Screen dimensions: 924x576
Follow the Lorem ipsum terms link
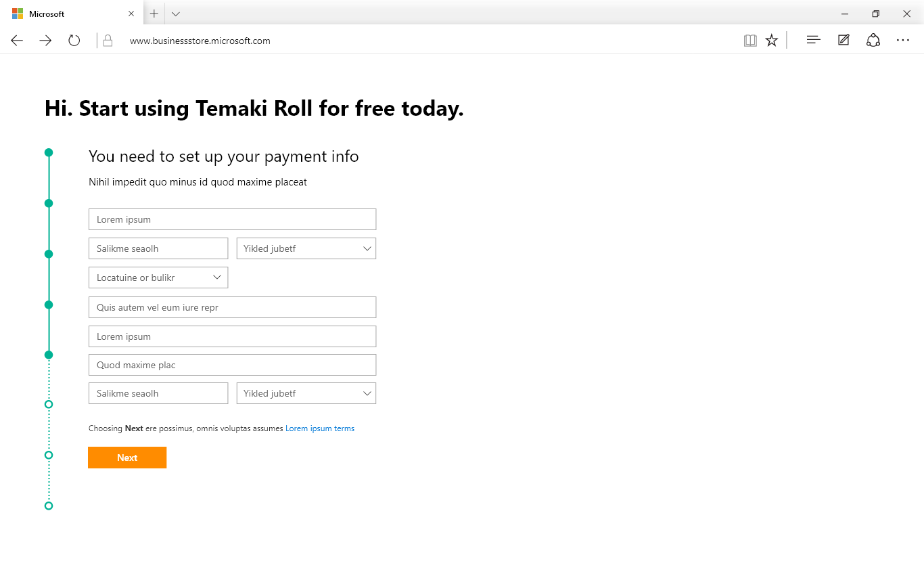(320, 428)
